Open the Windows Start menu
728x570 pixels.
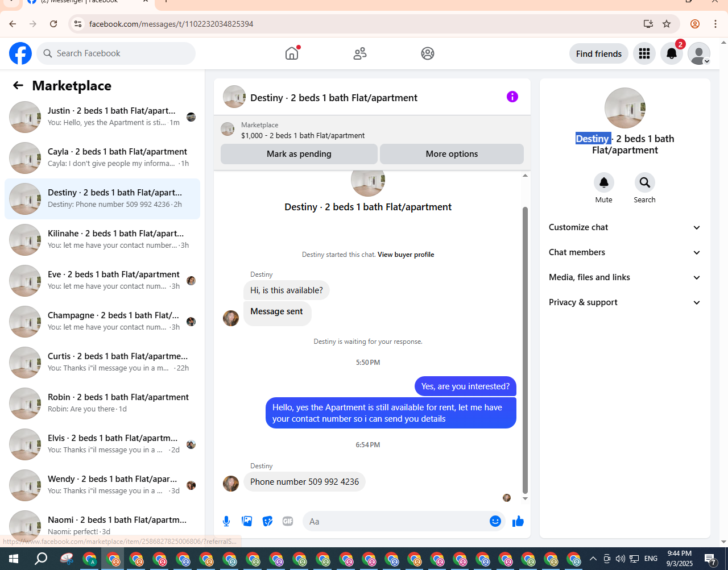[14, 559]
